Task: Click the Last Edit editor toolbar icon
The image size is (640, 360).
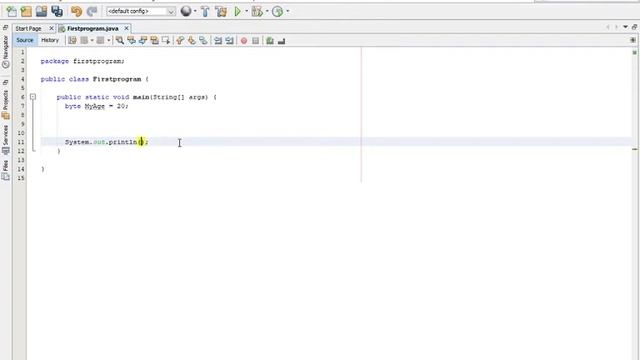Action: (72, 40)
